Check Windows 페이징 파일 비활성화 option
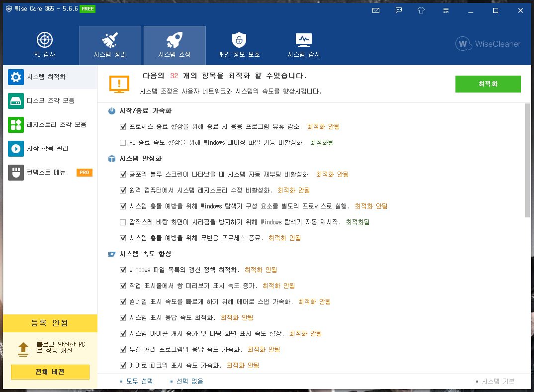 tap(123, 143)
